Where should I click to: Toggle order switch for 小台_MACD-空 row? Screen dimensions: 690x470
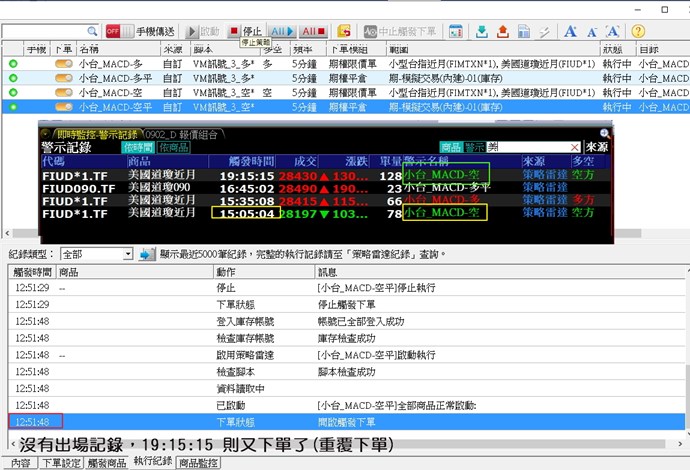[63, 92]
